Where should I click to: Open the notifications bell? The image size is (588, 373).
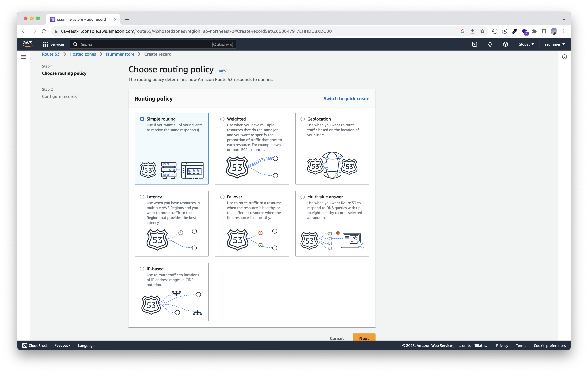490,44
